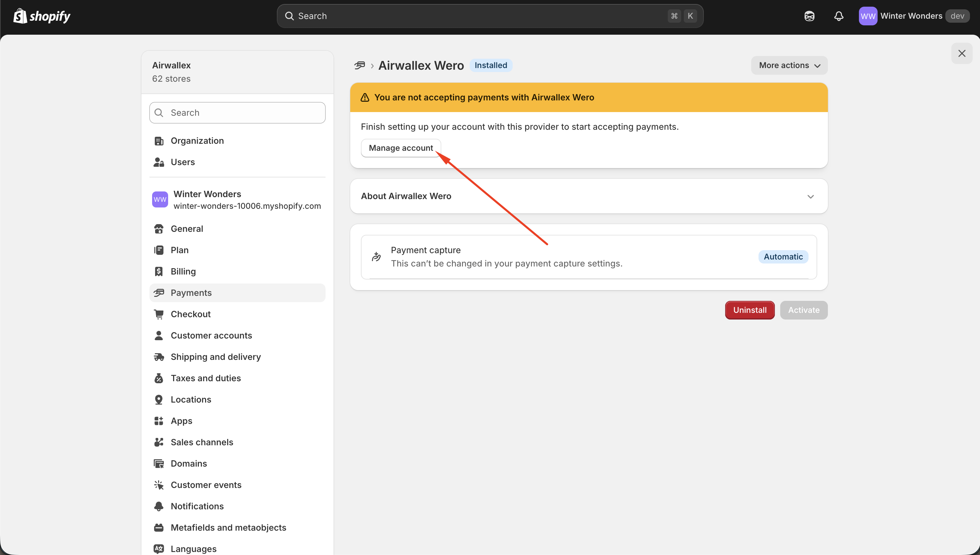The width and height of the screenshot is (980, 555).
Task: Click the Locations pin icon
Action: click(x=158, y=400)
